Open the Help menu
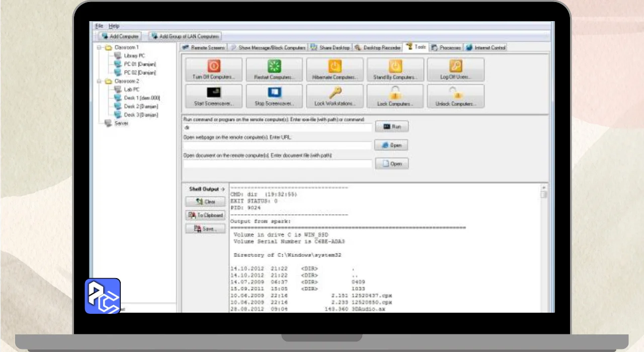 (x=114, y=26)
